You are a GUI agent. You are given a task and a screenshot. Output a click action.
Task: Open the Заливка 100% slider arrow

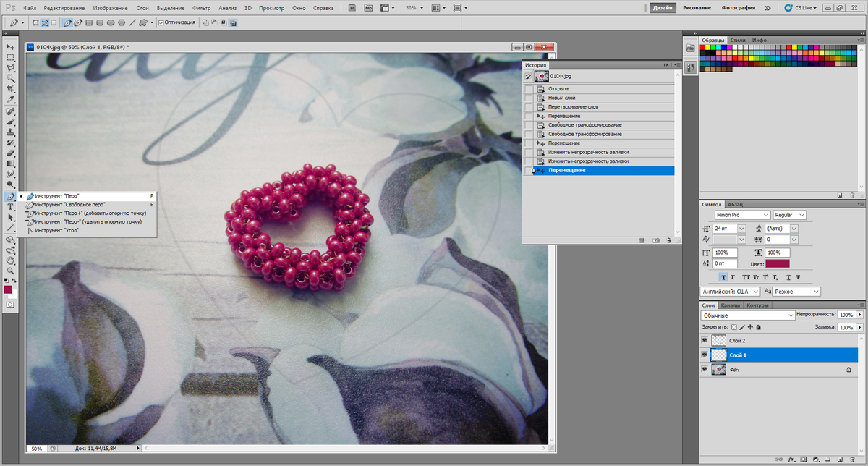[x=859, y=328]
